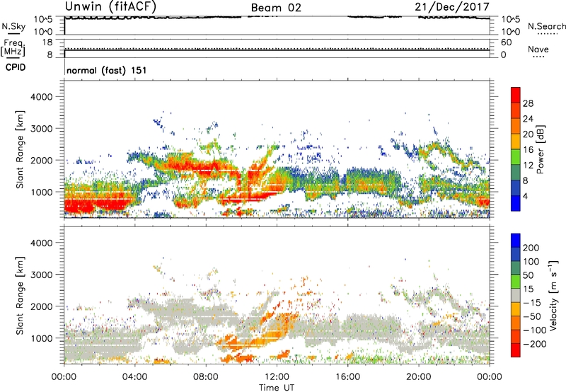Click the 'N.Search' legend label

(x=547, y=26)
